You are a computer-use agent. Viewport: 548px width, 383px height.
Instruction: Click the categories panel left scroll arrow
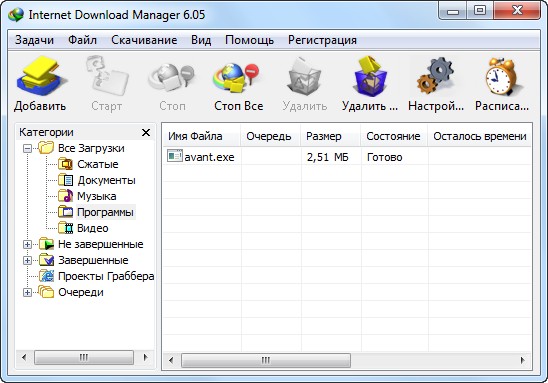coord(24,357)
